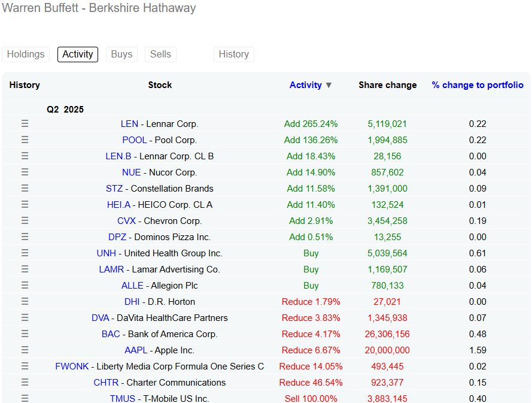This screenshot has height=403, width=532.
Task: Sort by % change to portfolio header
Action: point(478,85)
